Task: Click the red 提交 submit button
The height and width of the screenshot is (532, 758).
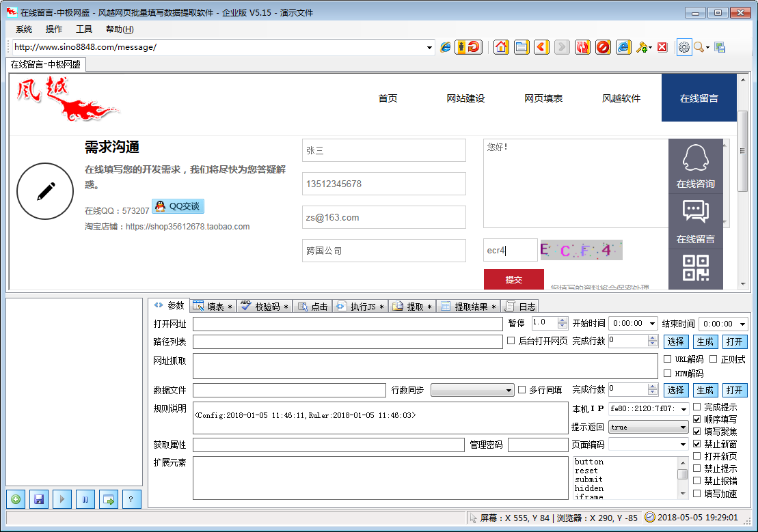Action: pos(514,279)
